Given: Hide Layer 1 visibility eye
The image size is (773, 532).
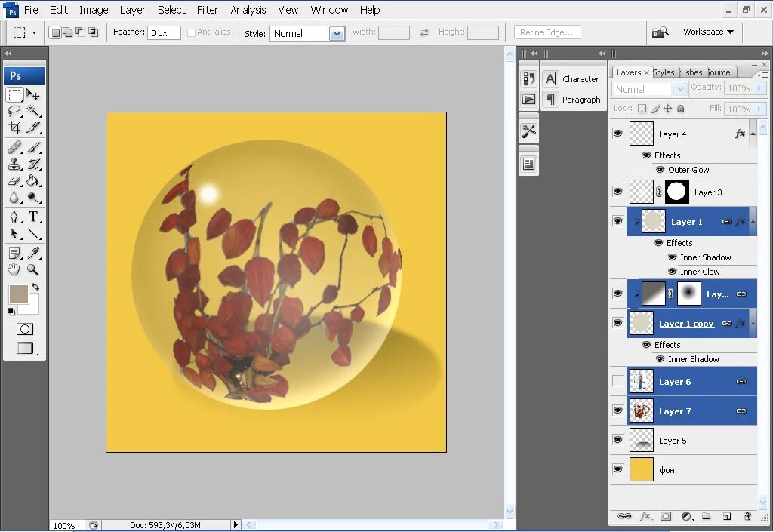Looking at the screenshot, I should 617,221.
